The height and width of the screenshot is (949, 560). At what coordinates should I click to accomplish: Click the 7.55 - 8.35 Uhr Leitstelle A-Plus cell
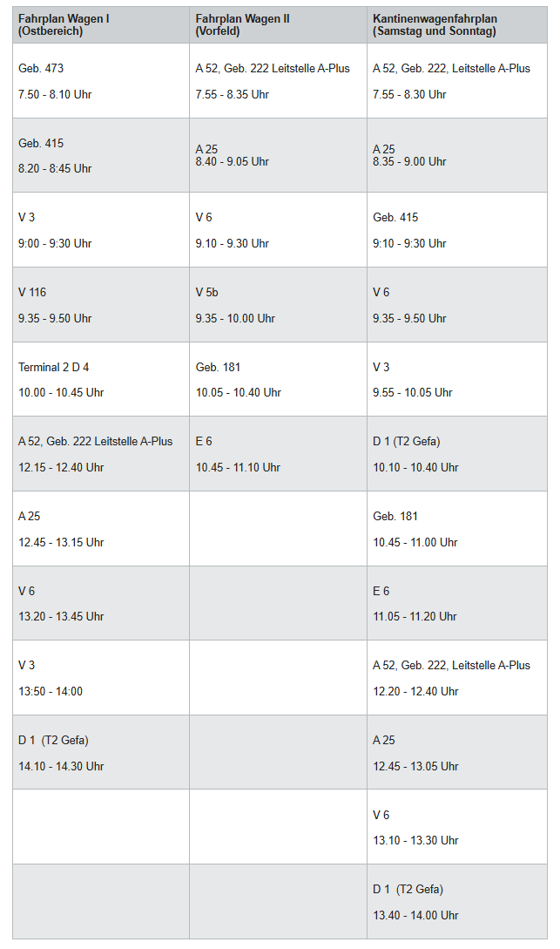(x=278, y=81)
